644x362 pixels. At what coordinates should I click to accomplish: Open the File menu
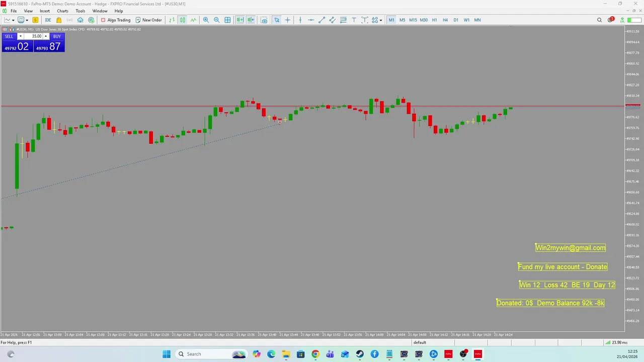(14, 11)
